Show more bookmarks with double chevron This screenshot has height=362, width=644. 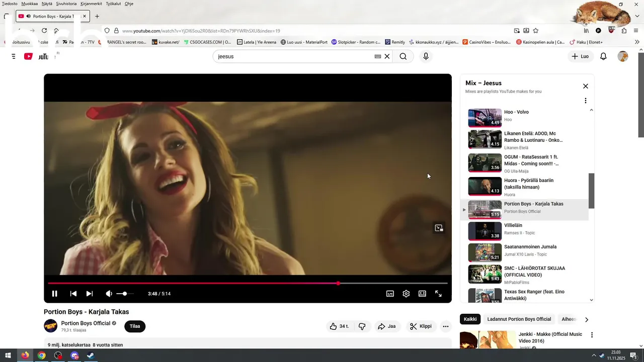(637, 42)
